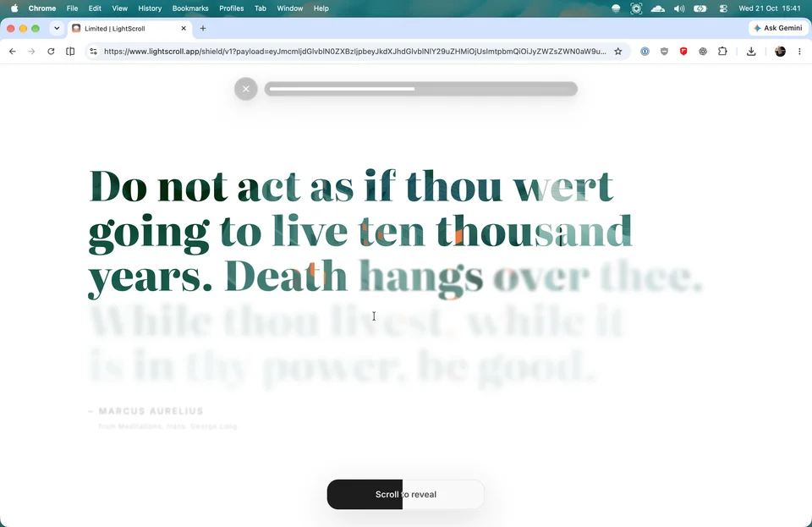Open Chrome downloads
Screen dimensions: 812x527
751,52
